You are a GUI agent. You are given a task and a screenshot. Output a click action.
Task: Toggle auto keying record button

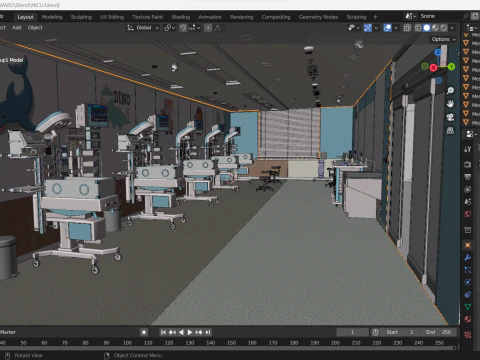[144, 332]
